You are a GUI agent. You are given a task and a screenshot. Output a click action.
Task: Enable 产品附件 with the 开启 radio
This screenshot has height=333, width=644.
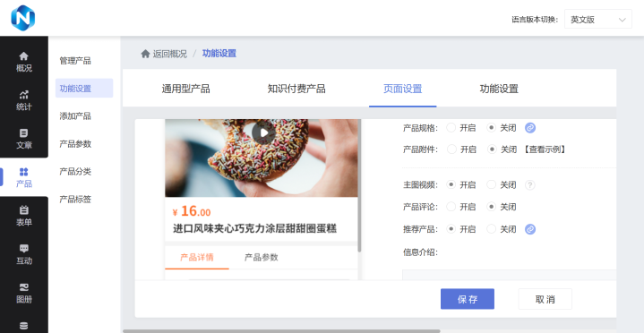(451, 149)
